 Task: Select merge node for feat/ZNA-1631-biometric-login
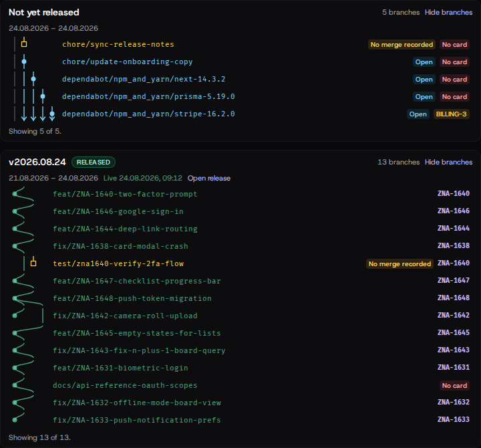point(15,368)
